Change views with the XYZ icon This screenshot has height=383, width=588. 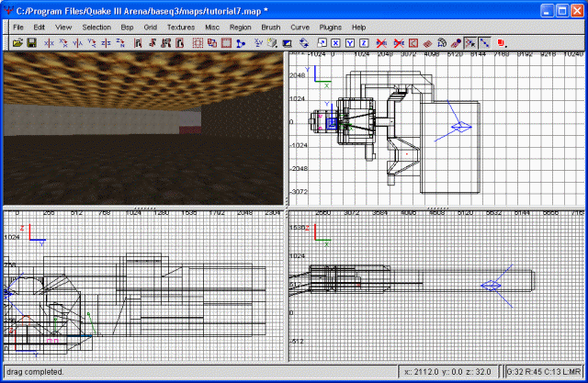point(258,43)
